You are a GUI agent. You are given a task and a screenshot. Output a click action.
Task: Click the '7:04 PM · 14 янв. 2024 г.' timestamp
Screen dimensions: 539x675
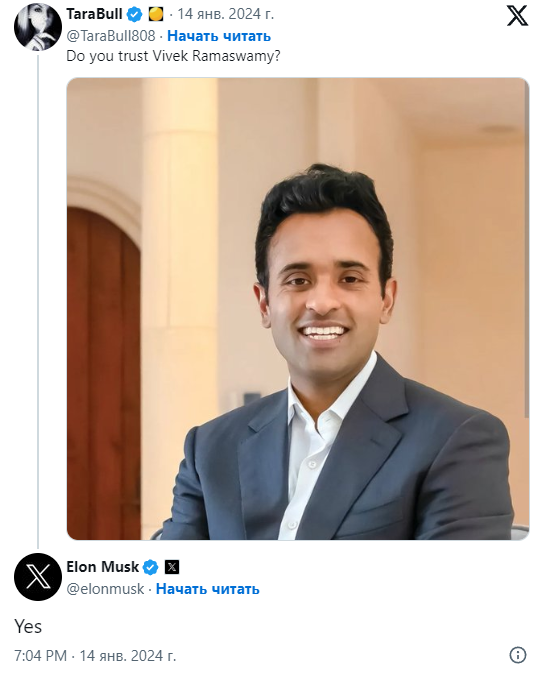(x=95, y=655)
